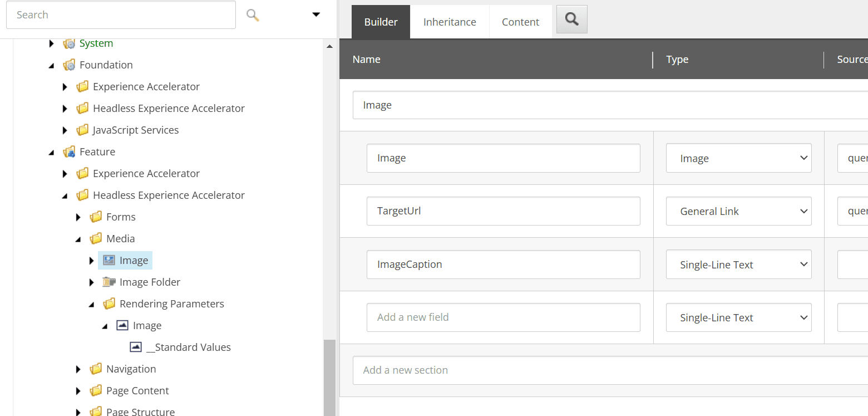The image size is (868, 416).
Task: Click the magnifier icon next to the search box
Action: click(x=253, y=15)
